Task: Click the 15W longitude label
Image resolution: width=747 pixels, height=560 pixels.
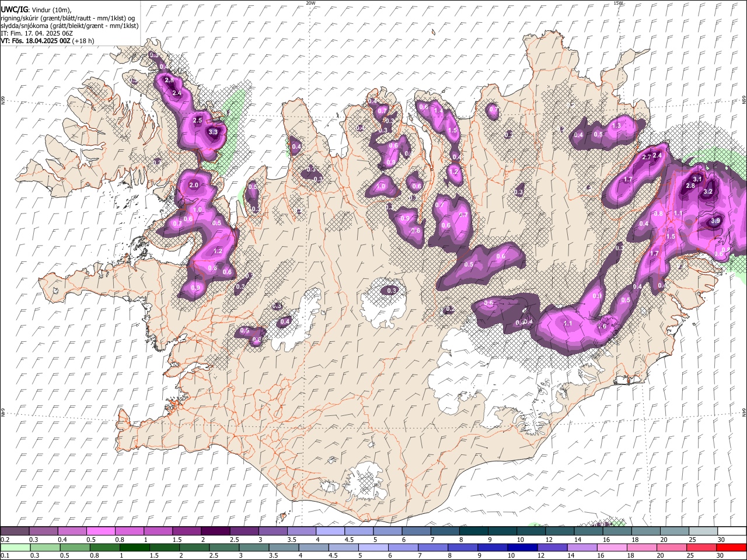Action: point(618,3)
